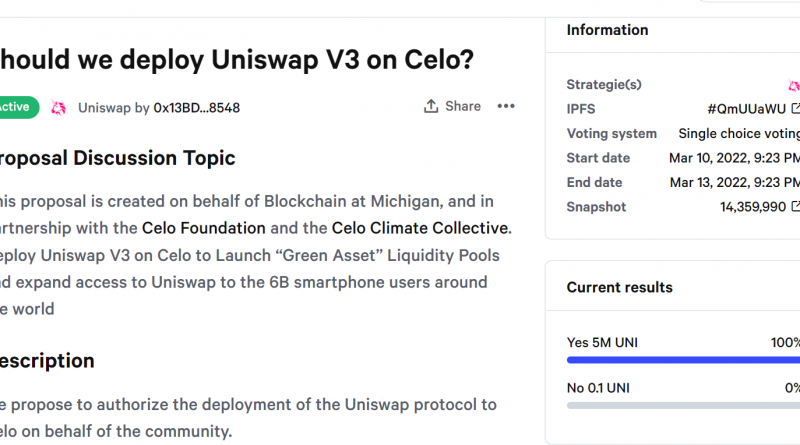Click the Uniswap pink avatar icon

pos(58,107)
